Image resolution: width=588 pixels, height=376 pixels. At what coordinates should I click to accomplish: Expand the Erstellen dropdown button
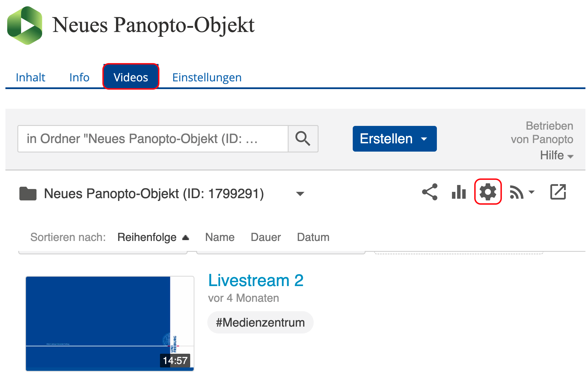[394, 139]
